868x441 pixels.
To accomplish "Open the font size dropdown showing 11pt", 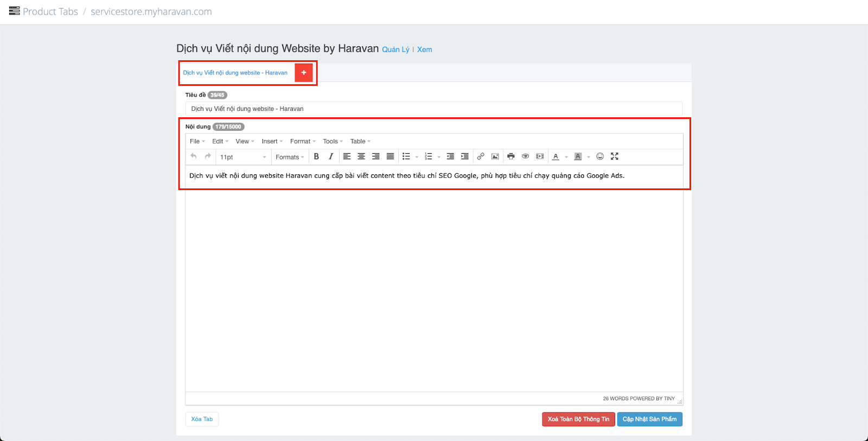I will click(243, 157).
